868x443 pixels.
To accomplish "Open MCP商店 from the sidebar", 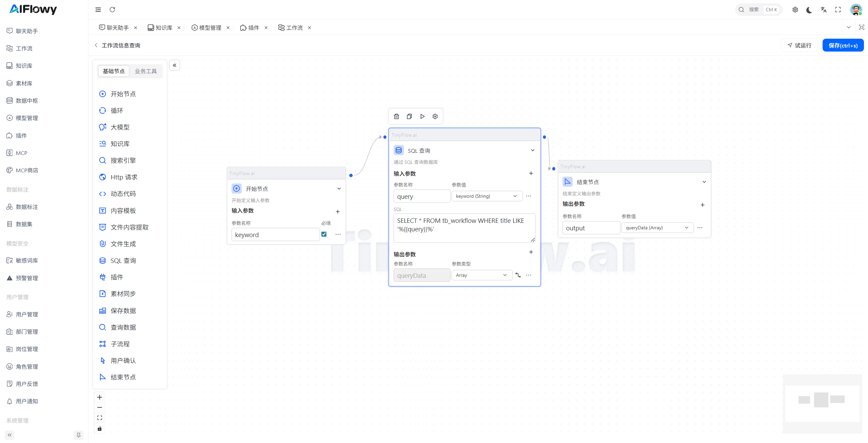I will pos(27,170).
